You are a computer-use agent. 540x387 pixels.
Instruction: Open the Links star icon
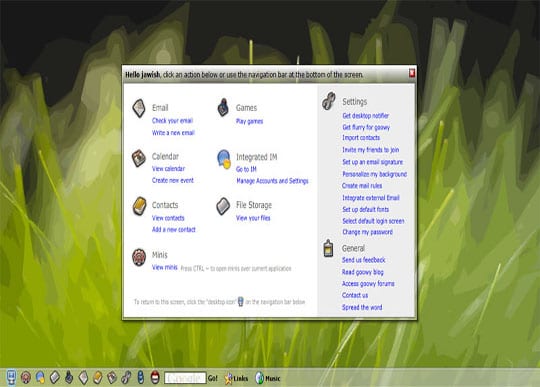pyautogui.click(x=228, y=378)
